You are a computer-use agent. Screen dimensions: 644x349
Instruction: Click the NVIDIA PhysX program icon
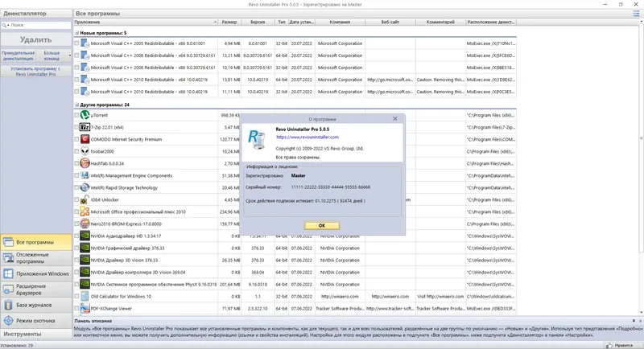click(85, 284)
